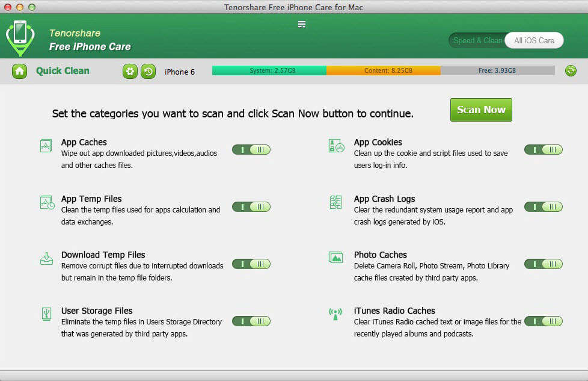The height and width of the screenshot is (381, 588).
Task: Click the orange Content storage bar segment
Action: click(x=384, y=71)
